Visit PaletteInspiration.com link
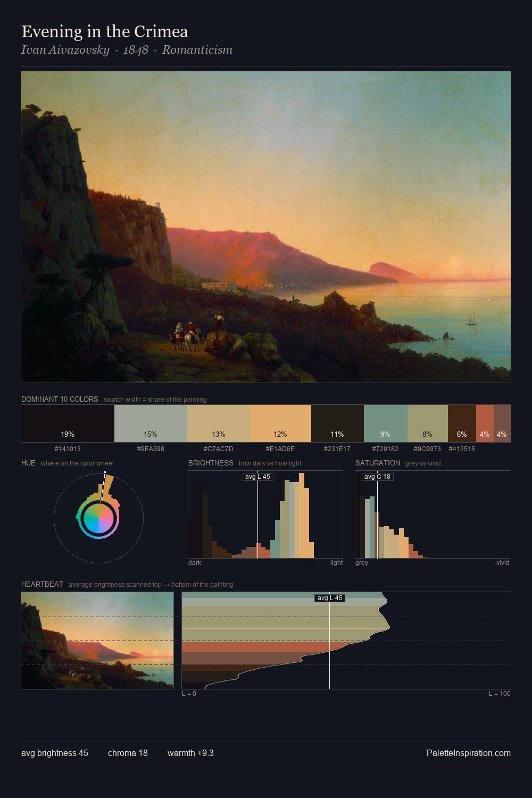The height and width of the screenshot is (798, 532). click(469, 753)
